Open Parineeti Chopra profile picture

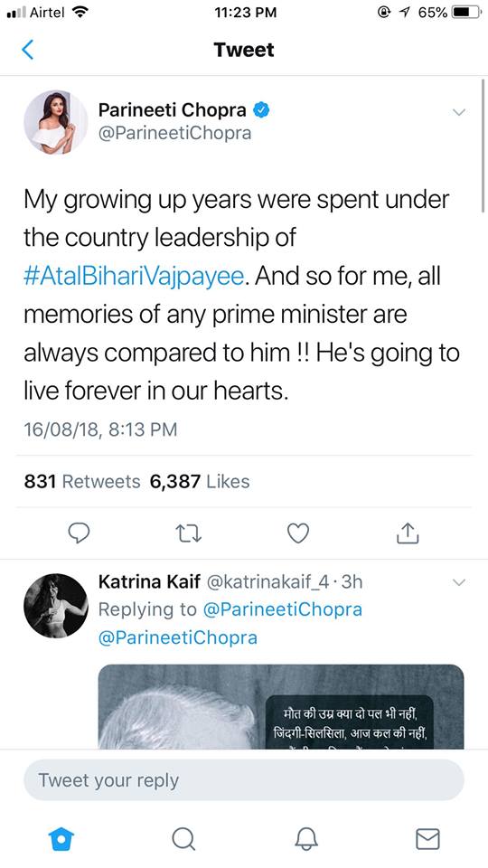pos(55,122)
